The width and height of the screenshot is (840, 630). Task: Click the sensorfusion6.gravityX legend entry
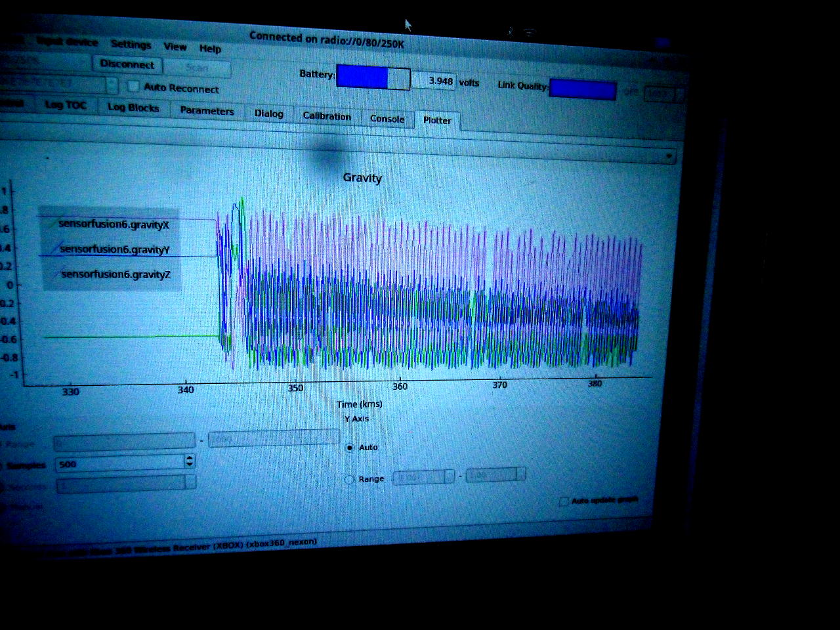pyautogui.click(x=114, y=224)
